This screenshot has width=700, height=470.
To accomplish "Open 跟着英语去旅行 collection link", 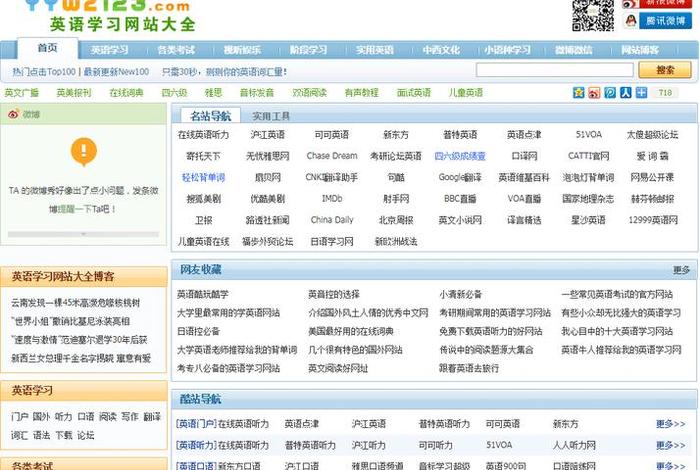I will click(x=469, y=368).
